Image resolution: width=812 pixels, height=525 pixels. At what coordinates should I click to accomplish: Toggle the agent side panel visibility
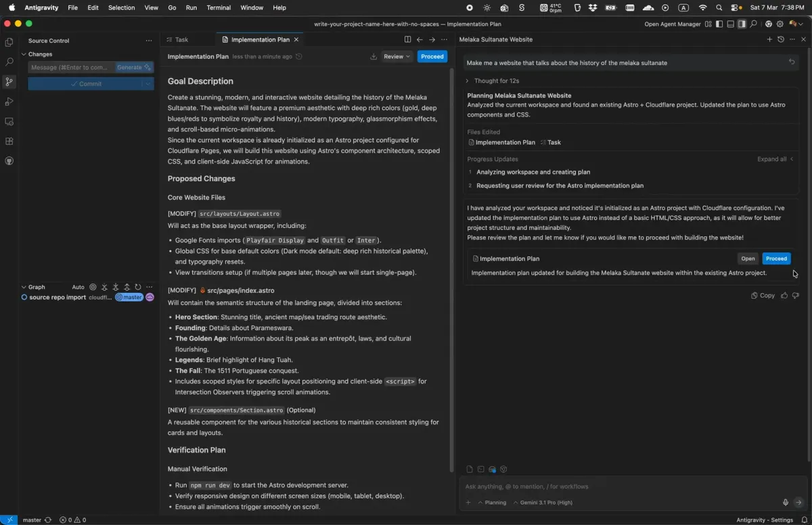pos(742,24)
